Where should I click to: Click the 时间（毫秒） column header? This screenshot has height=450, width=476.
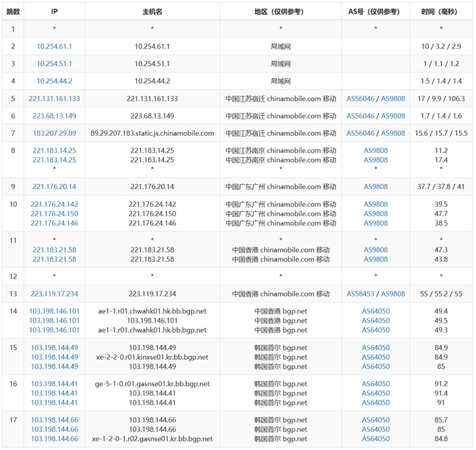click(x=441, y=12)
